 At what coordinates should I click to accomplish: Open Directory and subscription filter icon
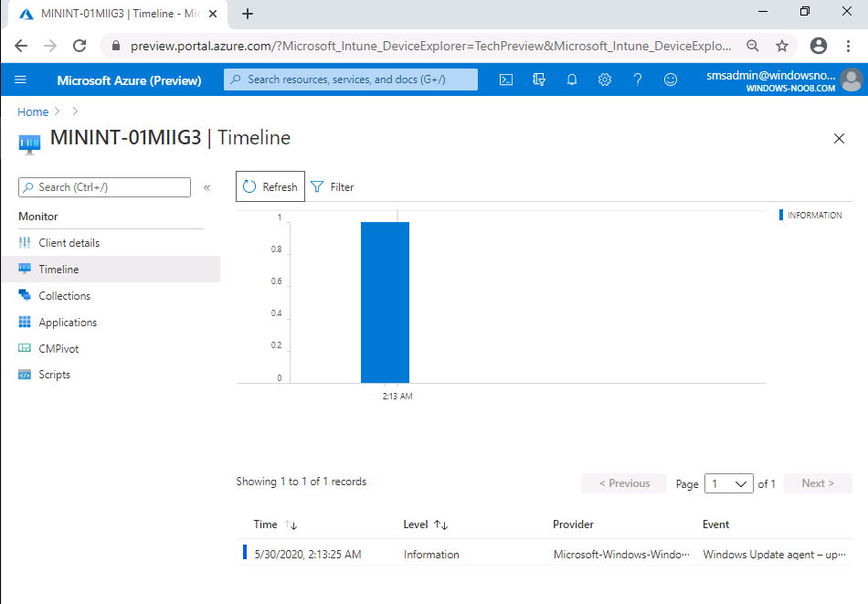click(539, 79)
